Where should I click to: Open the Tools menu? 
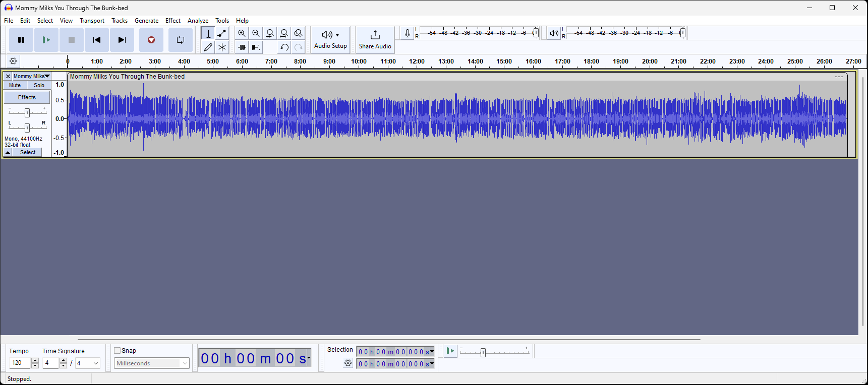[222, 21]
